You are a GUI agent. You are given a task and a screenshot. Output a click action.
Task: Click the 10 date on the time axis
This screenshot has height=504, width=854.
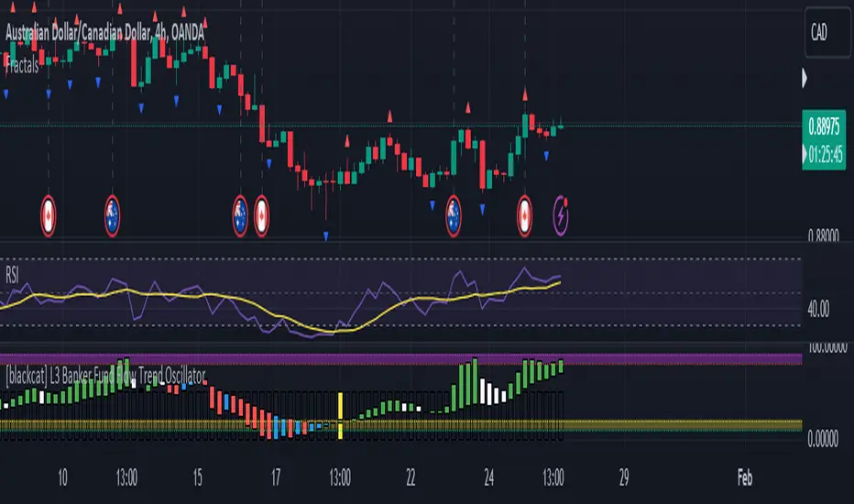[x=62, y=477]
